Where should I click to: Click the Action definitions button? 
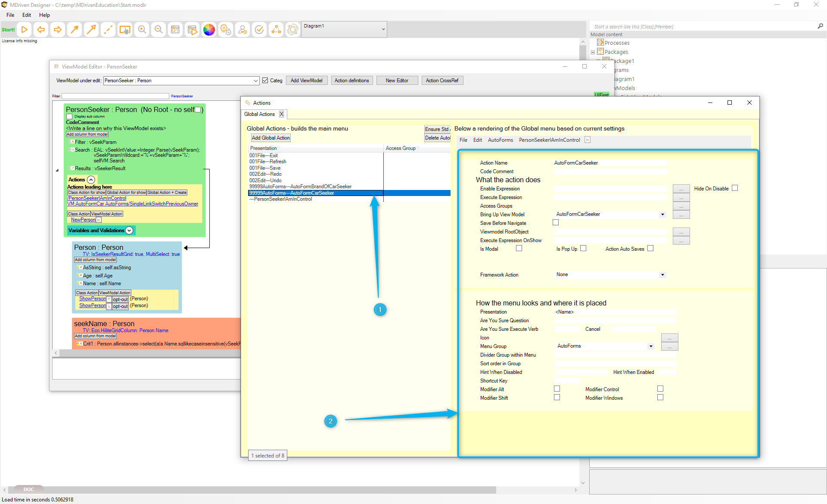[351, 81]
